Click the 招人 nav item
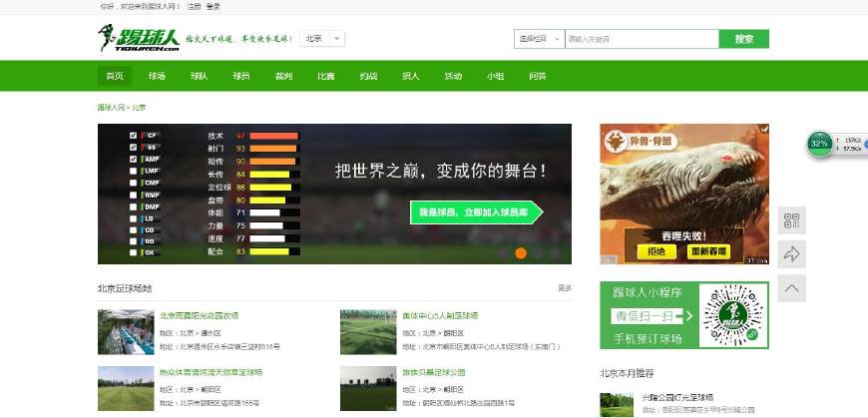 click(410, 76)
